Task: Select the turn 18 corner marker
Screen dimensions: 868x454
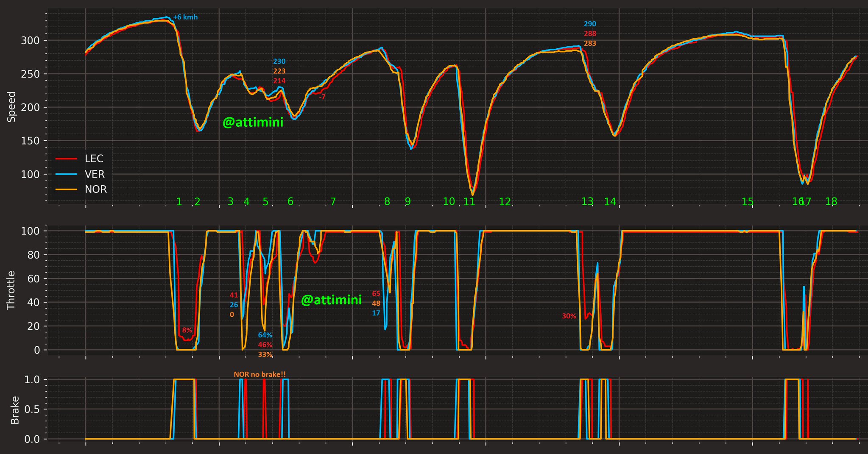Action: (831, 202)
